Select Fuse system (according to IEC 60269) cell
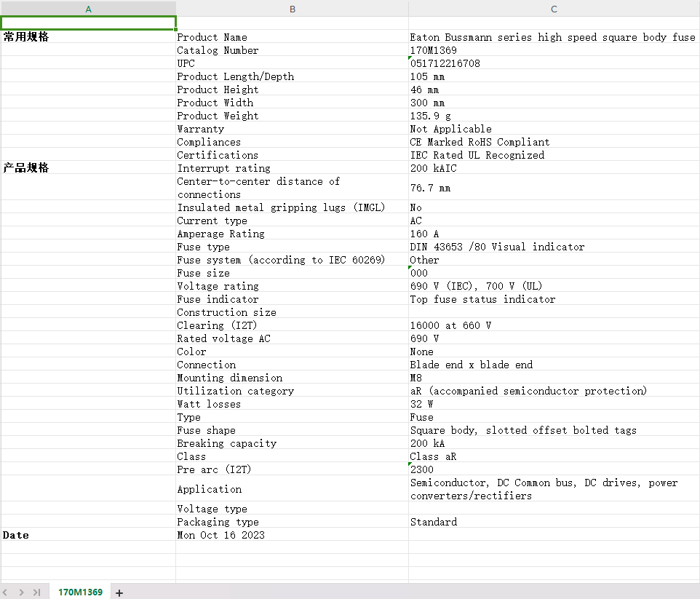 pyautogui.click(x=292, y=260)
